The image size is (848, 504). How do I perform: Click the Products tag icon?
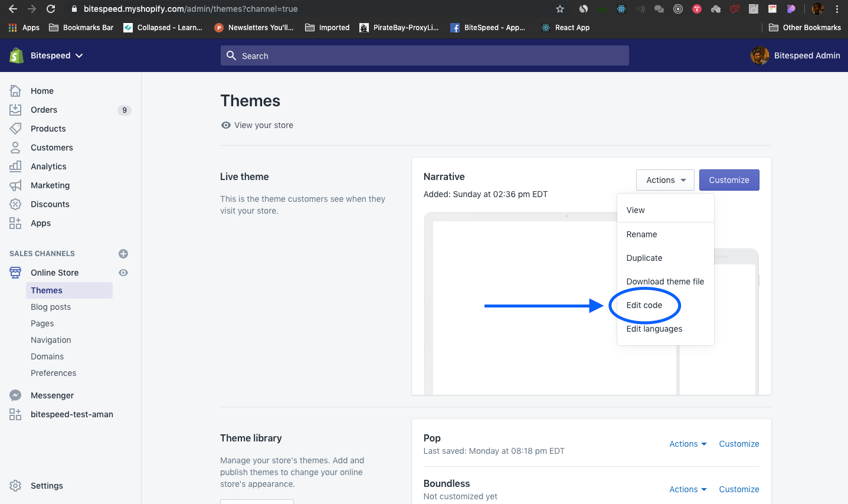click(x=15, y=129)
